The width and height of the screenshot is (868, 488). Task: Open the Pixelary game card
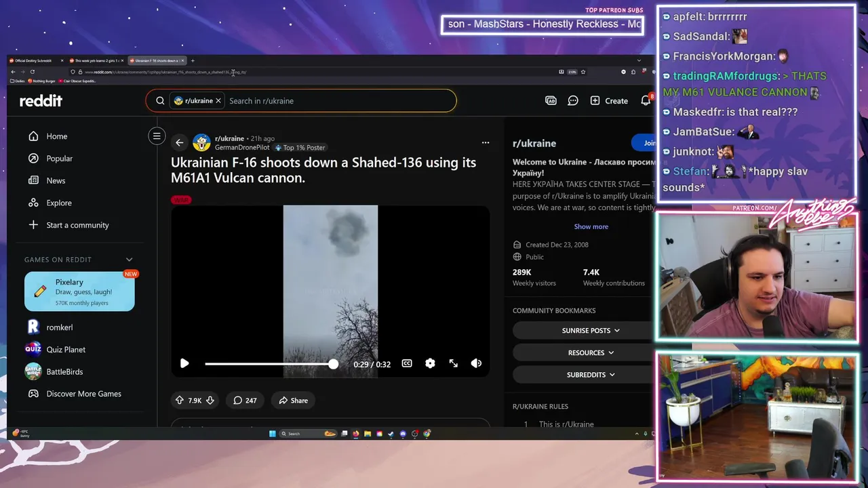79,291
